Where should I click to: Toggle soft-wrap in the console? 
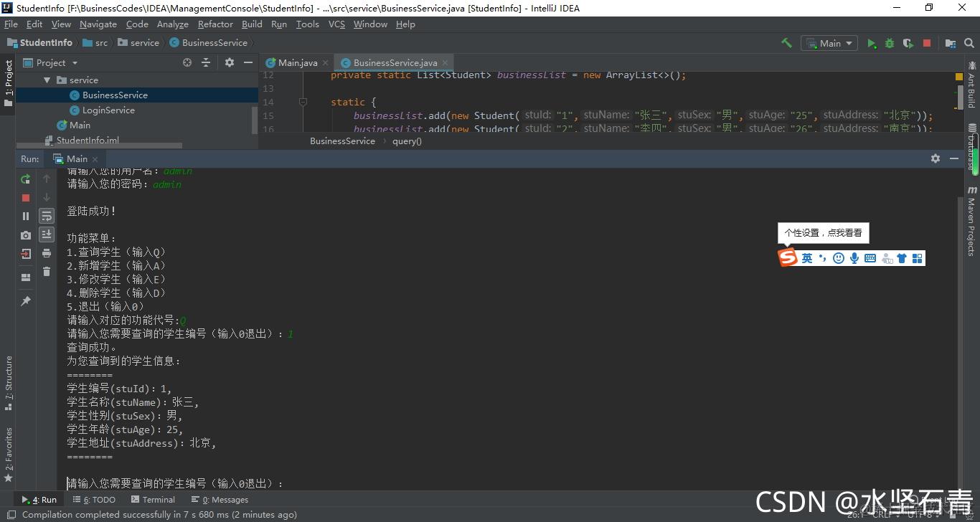click(47, 216)
